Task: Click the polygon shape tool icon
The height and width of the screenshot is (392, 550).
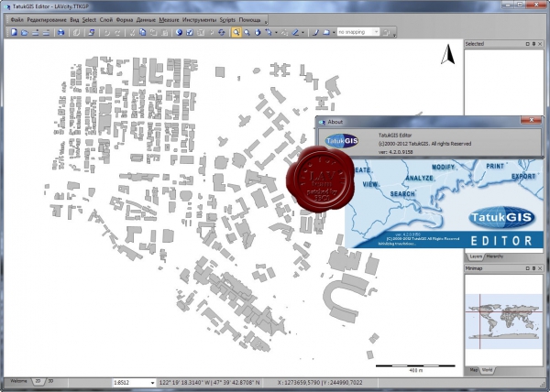Action: click(x=326, y=33)
